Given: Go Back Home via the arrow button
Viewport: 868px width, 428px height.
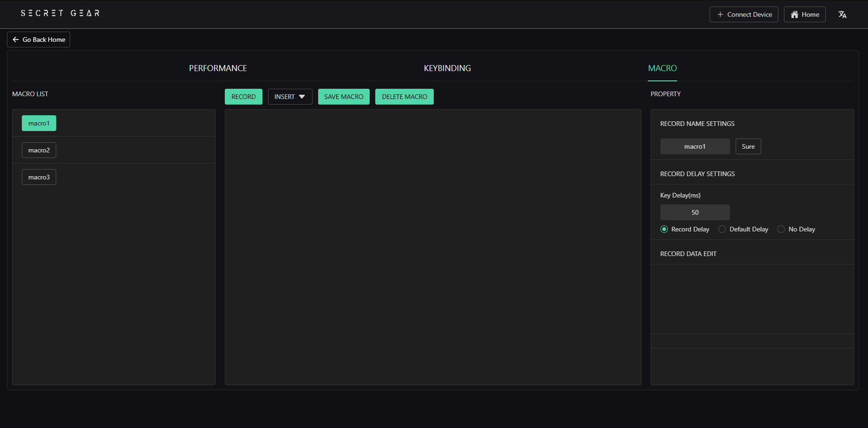Looking at the screenshot, I should pyautogui.click(x=39, y=40).
